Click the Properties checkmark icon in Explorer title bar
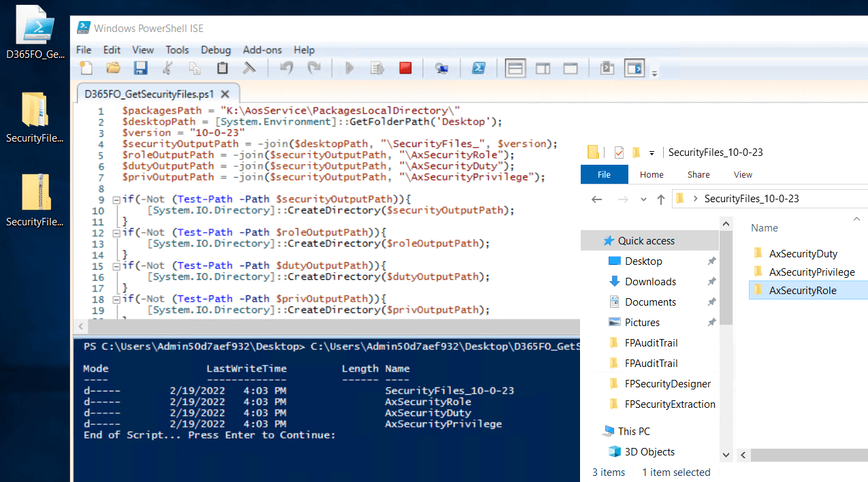This screenshot has width=868, height=482. [x=619, y=152]
